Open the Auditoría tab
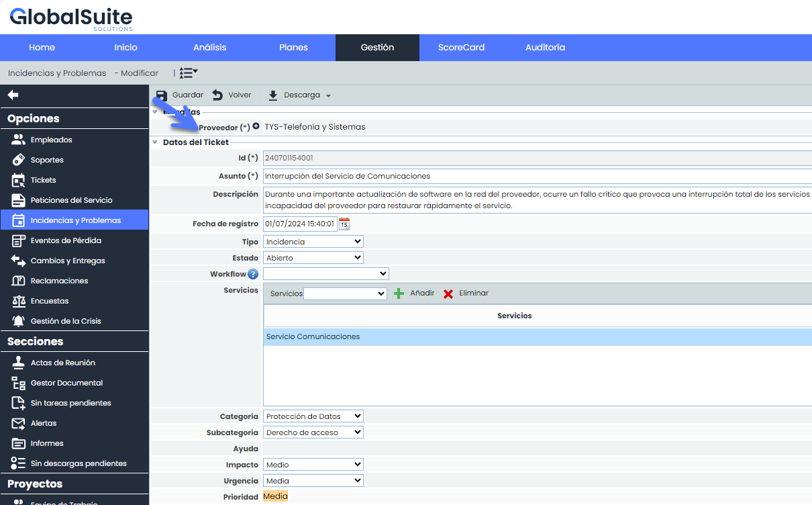This screenshot has height=505, width=812. 545,48
